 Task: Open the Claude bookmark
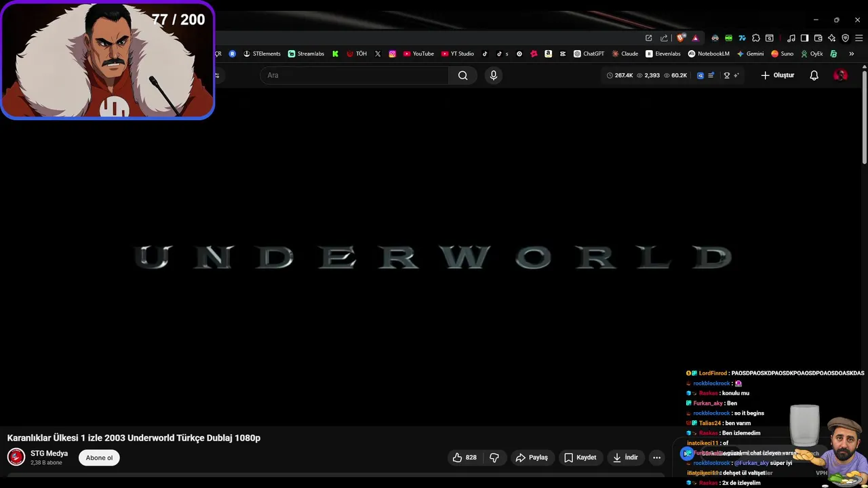point(625,54)
